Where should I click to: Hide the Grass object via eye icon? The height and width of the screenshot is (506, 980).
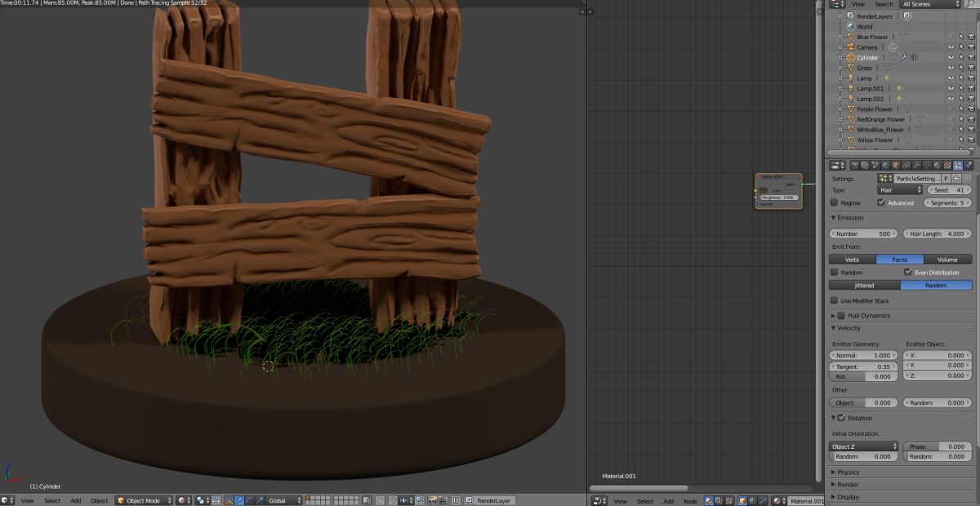(951, 68)
